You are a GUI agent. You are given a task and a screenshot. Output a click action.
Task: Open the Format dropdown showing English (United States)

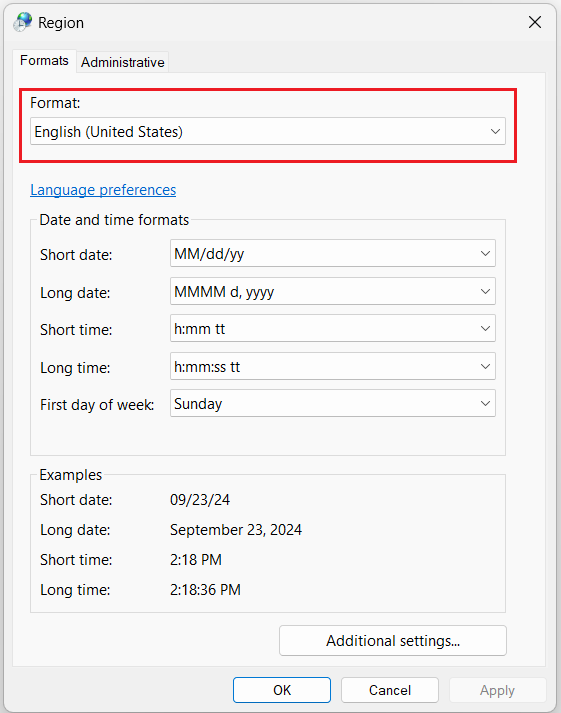[268, 131]
